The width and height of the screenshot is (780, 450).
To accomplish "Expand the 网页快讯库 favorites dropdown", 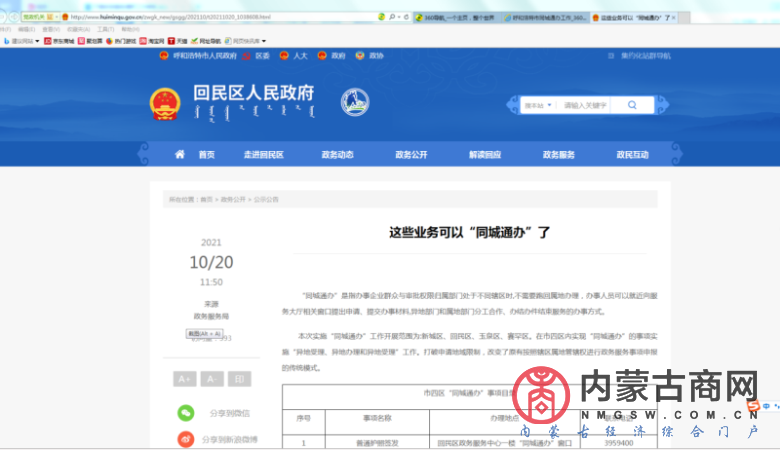I will point(264,41).
